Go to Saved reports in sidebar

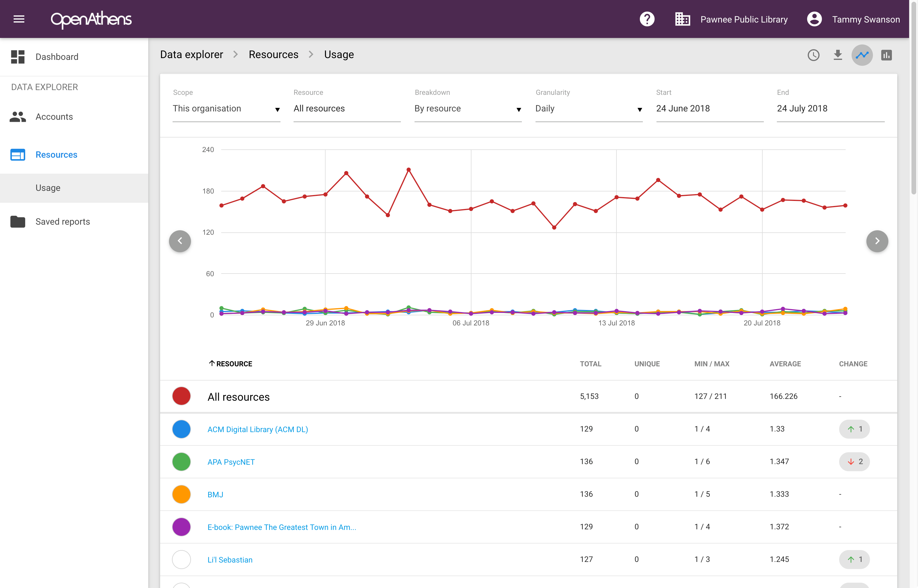(x=62, y=222)
